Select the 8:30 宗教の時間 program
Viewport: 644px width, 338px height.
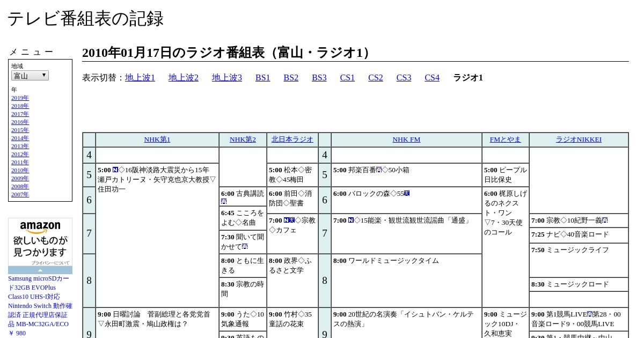click(243, 292)
